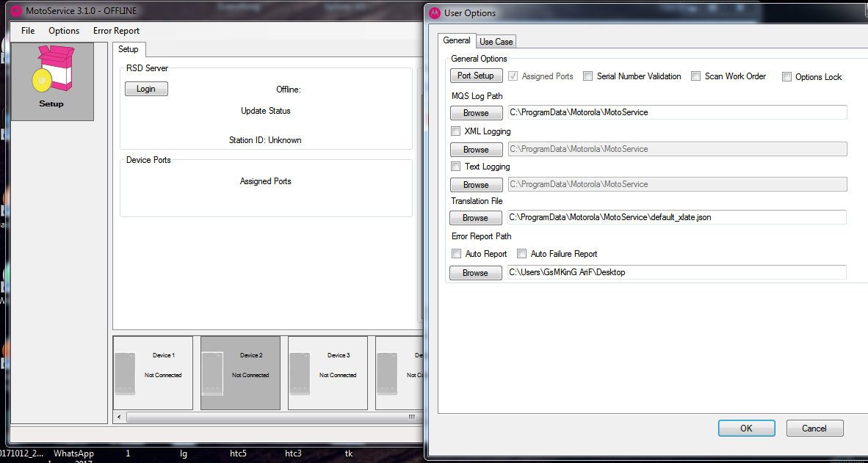Click Cancel in User Options dialog
This screenshot has height=463, width=868.
click(x=814, y=429)
